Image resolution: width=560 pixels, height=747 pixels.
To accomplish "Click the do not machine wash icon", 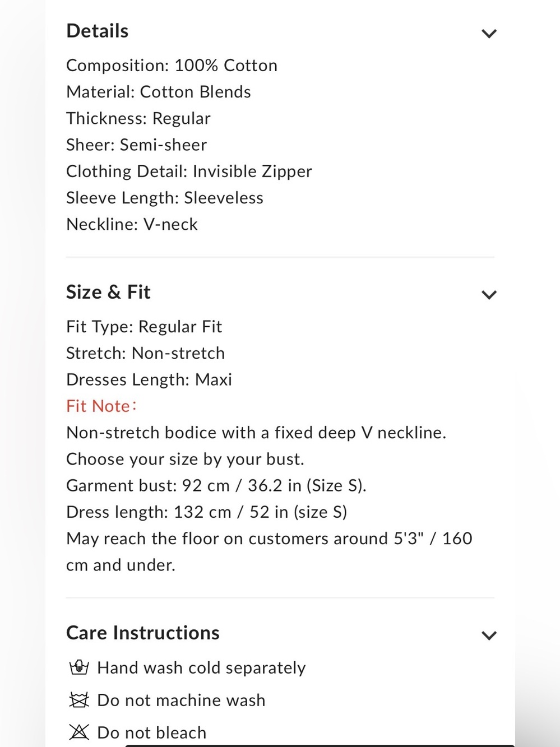I will (x=79, y=700).
